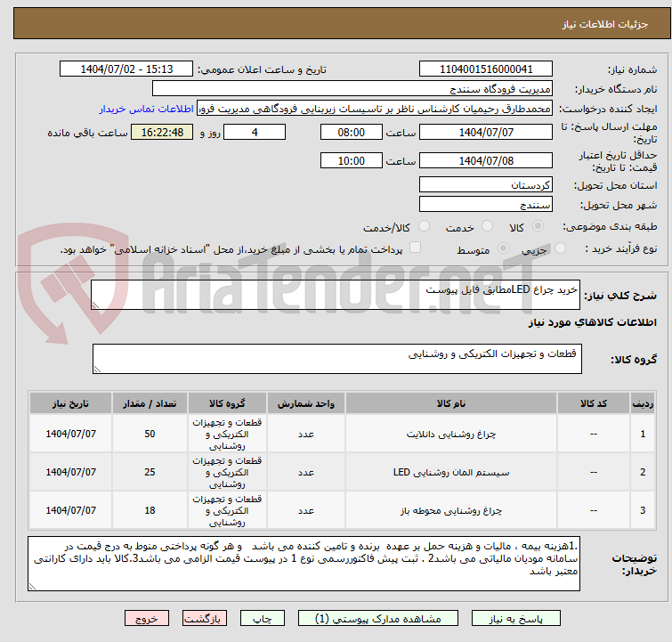This screenshot has width=672, height=642.
Task: Open اطلاعات تماس خریدار contact link
Action: pos(147,109)
